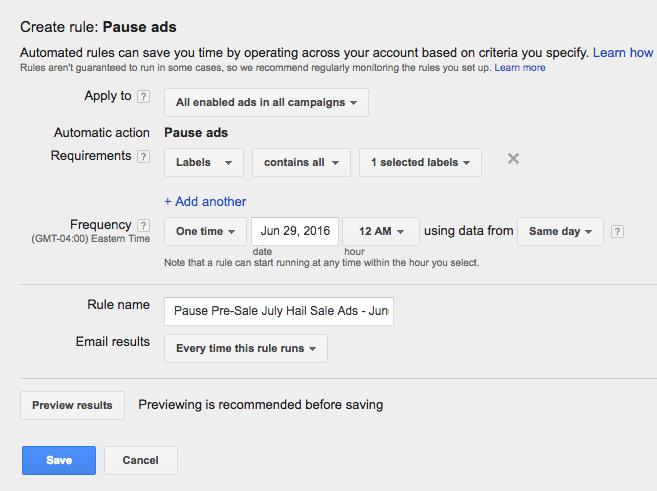
Task: Expand the contains all operator dropdown
Action: point(301,163)
